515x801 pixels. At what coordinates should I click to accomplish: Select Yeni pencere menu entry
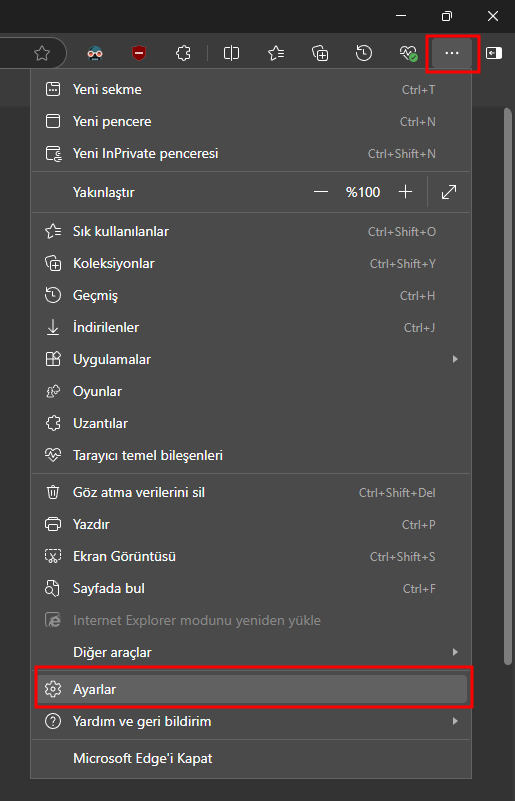tap(250, 122)
